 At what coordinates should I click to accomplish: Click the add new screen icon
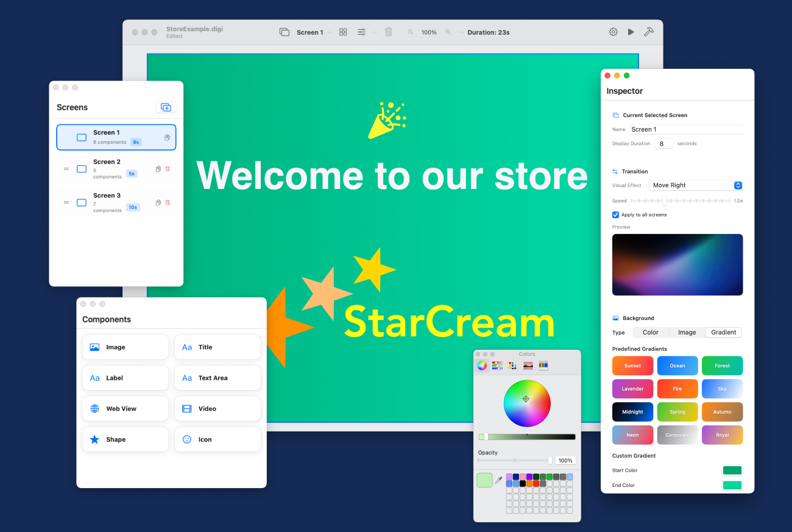tap(166, 107)
